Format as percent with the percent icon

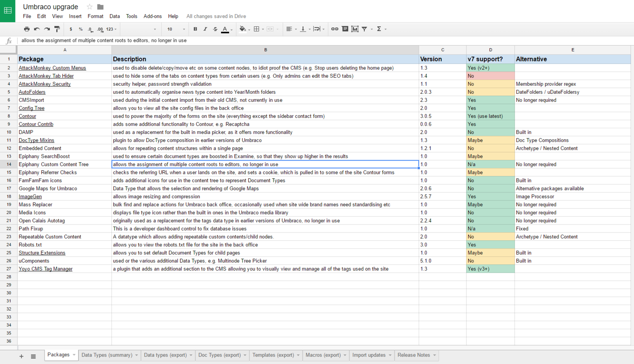click(x=81, y=29)
